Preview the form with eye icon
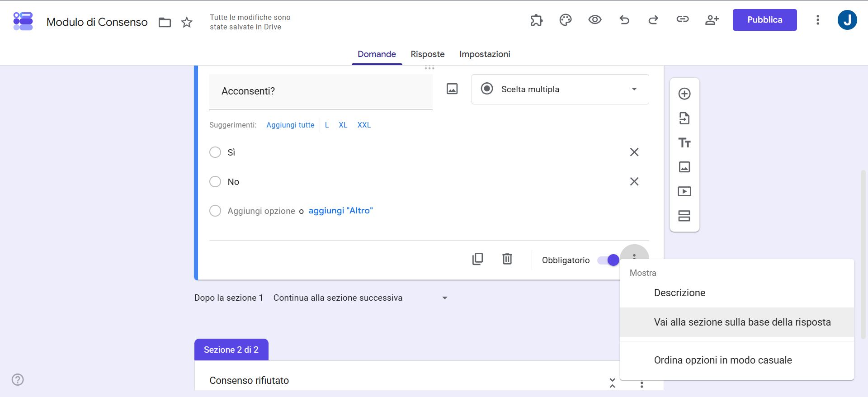This screenshot has width=868, height=397. (595, 19)
